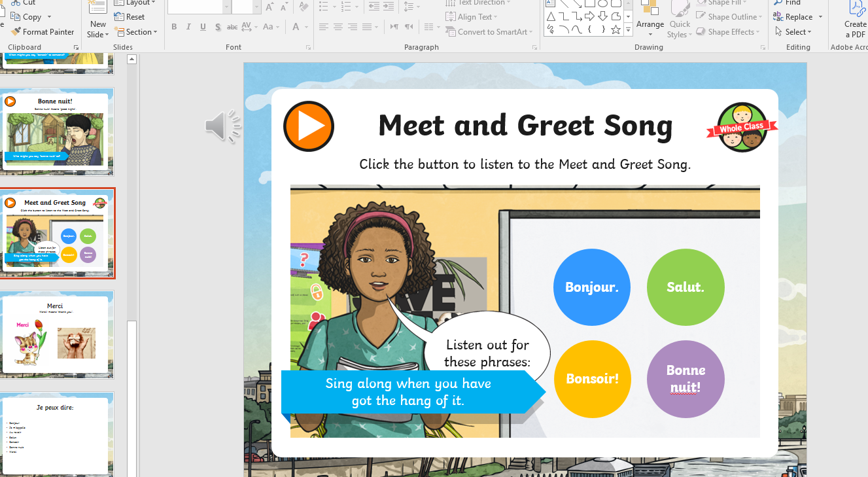
Task: Select the right arrow shape
Action: [x=589, y=16]
